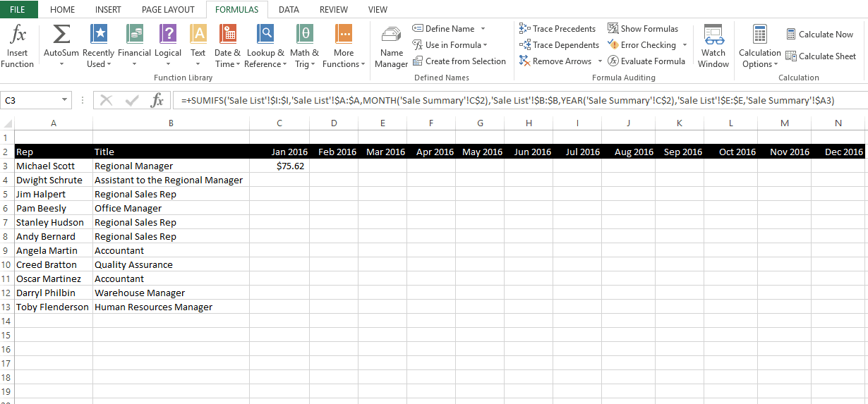Select the Dwight Schrute cell
This screenshot has height=404, width=868.
(54, 180)
